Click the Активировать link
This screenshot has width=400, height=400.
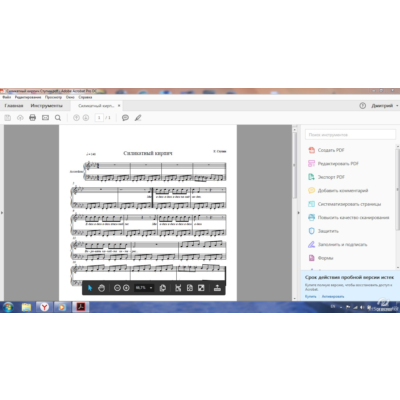click(333, 296)
